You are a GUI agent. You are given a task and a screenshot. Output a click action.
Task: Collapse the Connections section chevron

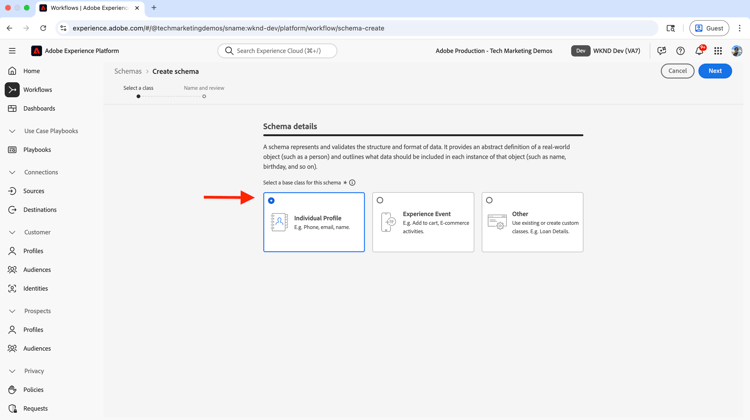(x=12, y=172)
